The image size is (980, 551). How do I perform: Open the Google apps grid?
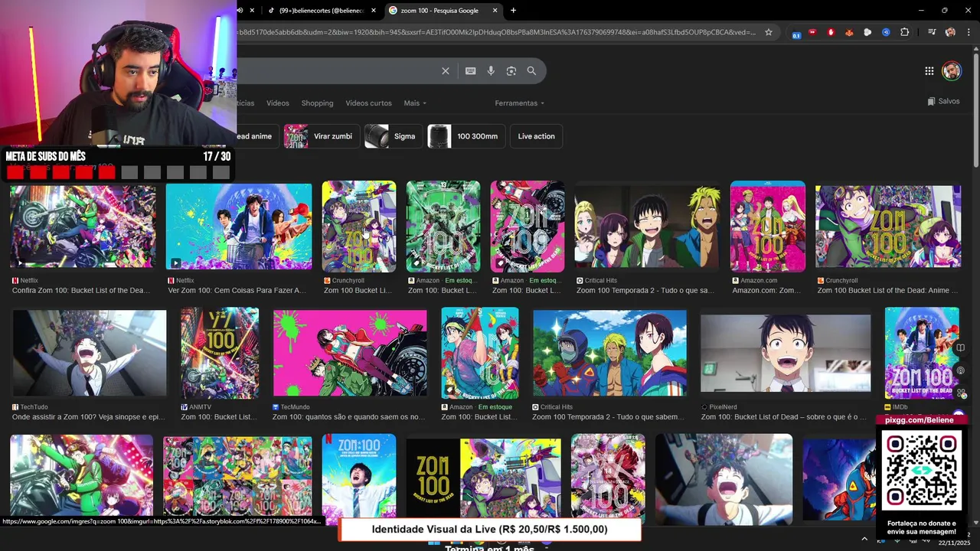(929, 71)
